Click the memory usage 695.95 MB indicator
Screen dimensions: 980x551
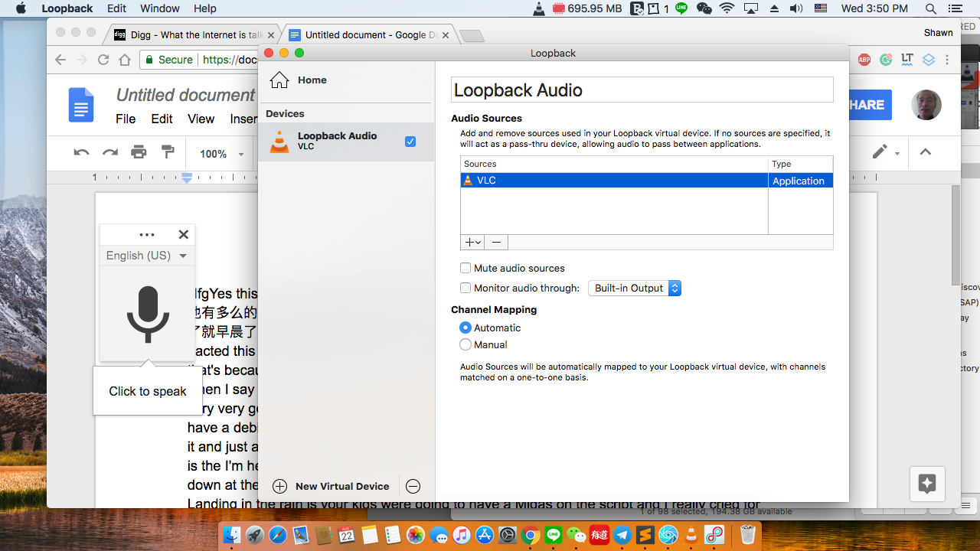click(x=587, y=8)
